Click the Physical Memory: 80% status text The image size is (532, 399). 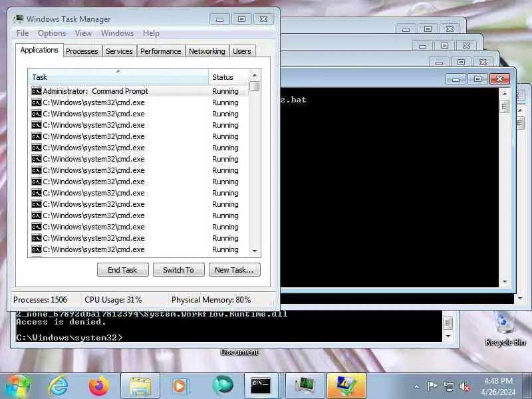[211, 300]
